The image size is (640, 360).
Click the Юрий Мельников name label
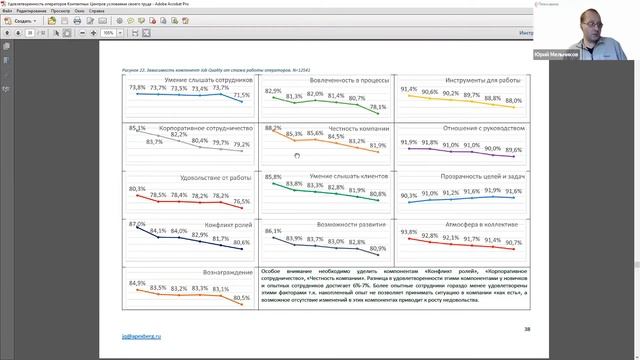pos(556,55)
